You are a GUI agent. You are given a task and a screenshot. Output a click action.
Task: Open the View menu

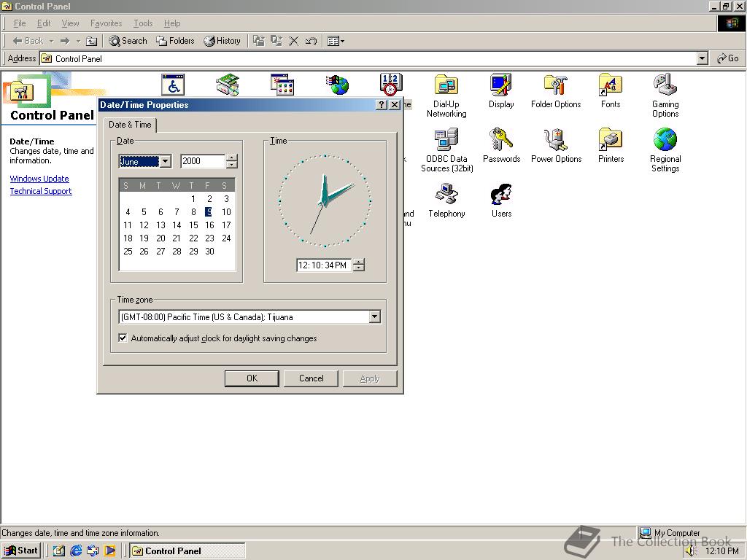(71, 23)
